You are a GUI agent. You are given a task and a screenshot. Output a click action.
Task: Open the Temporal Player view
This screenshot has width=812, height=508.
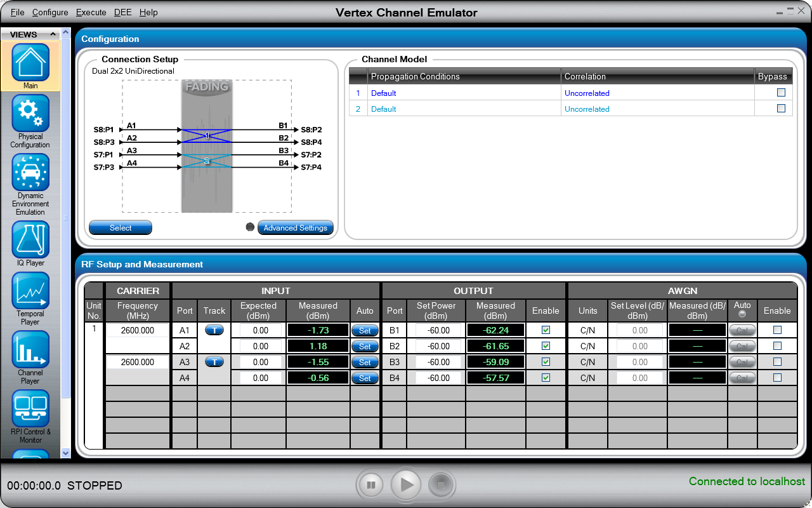pyautogui.click(x=30, y=291)
